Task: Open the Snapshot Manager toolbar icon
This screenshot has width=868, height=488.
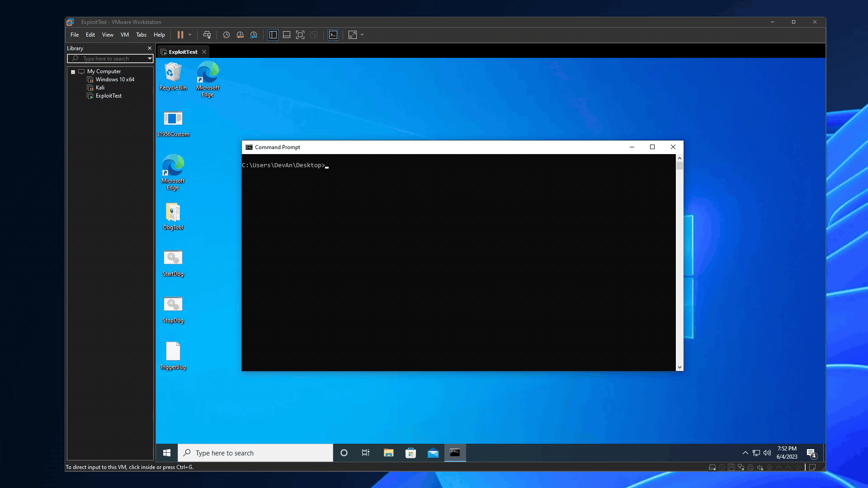Action: pos(254,35)
